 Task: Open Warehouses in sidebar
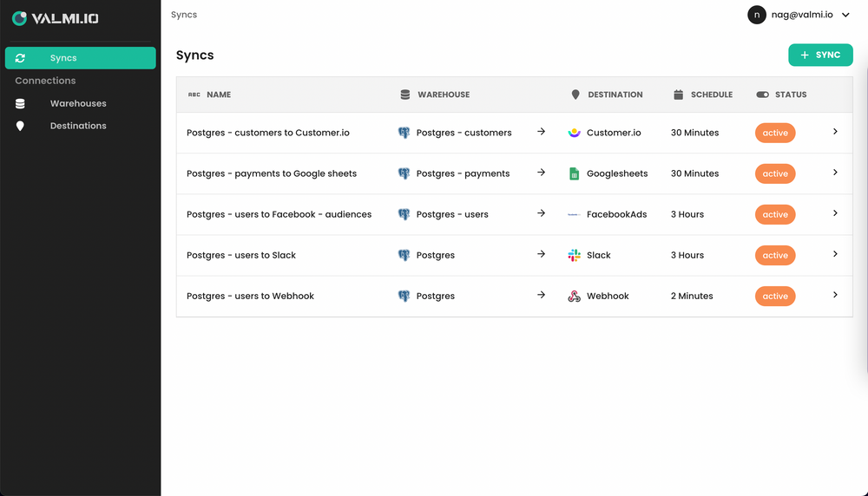(78, 103)
